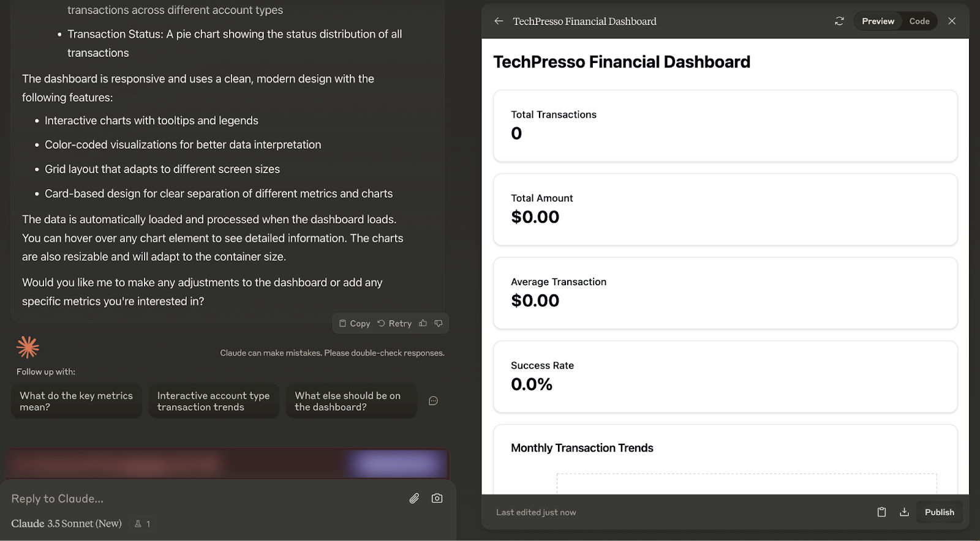Select the Total Amount card
Image resolution: width=980 pixels, height=541 pixels.
pos(725,210)
